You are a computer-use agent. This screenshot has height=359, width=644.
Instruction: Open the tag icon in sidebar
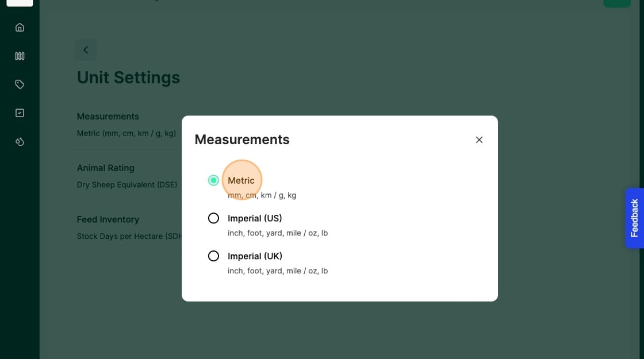click(20, 84)
